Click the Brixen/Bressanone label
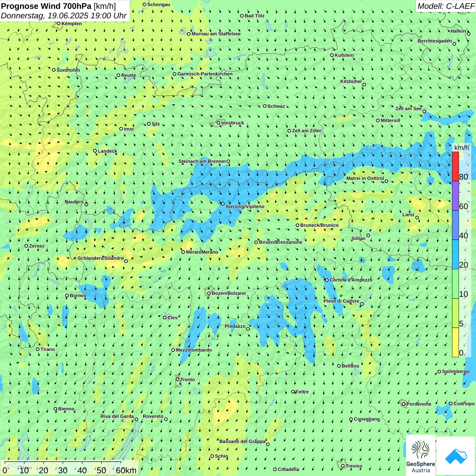This screenshot has height=476, width=476. [280, 242]
